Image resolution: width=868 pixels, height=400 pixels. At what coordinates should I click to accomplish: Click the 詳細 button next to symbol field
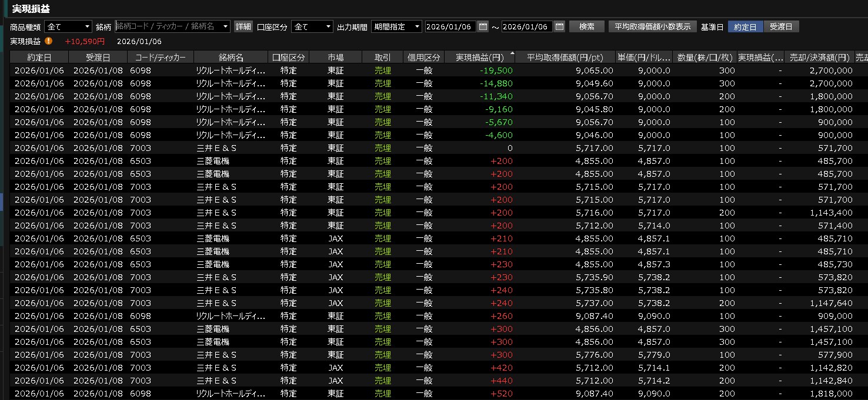[x=243, y=26]
